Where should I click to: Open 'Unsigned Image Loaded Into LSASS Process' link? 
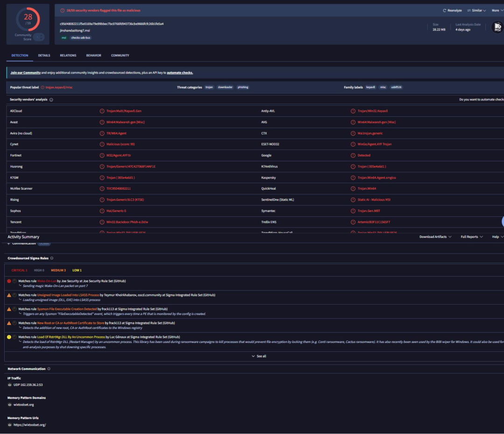[x=68, y=295]
